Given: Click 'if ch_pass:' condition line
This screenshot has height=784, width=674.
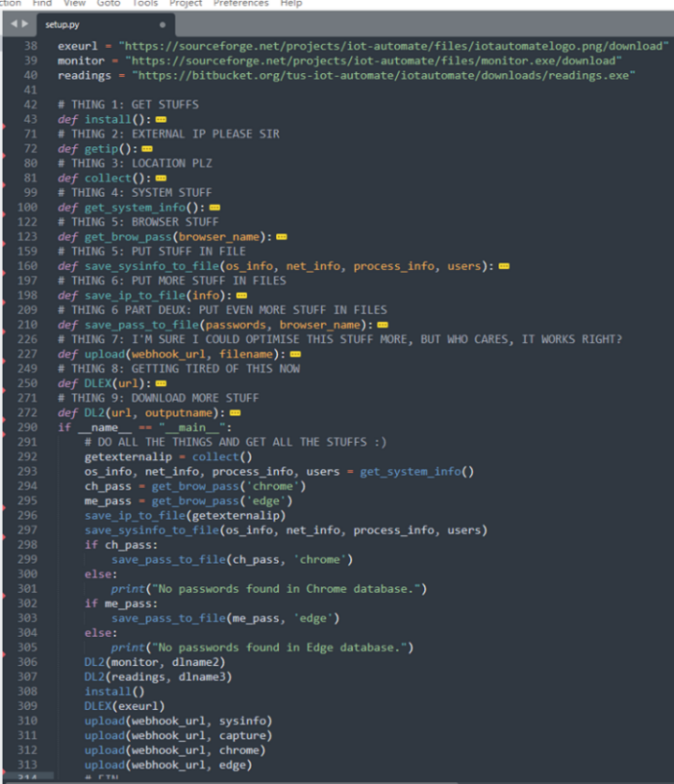Looking at the screenshot, I should point(121,545).
